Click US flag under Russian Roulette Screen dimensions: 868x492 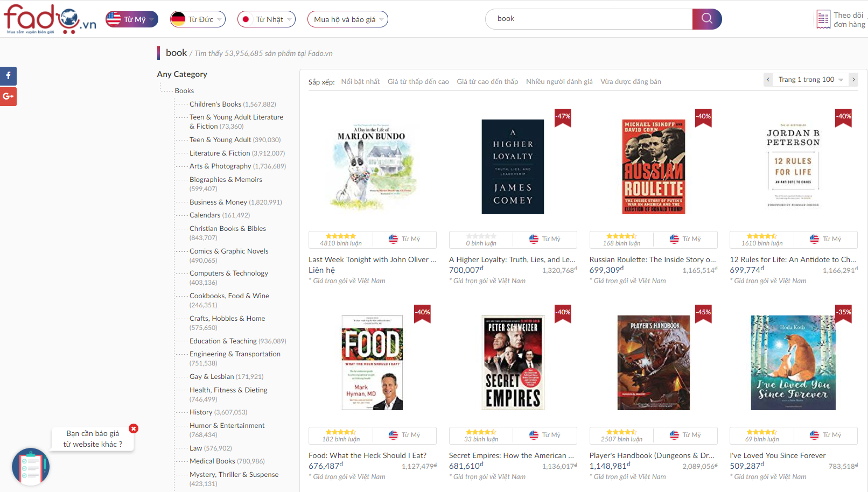(x=674, y=239)
